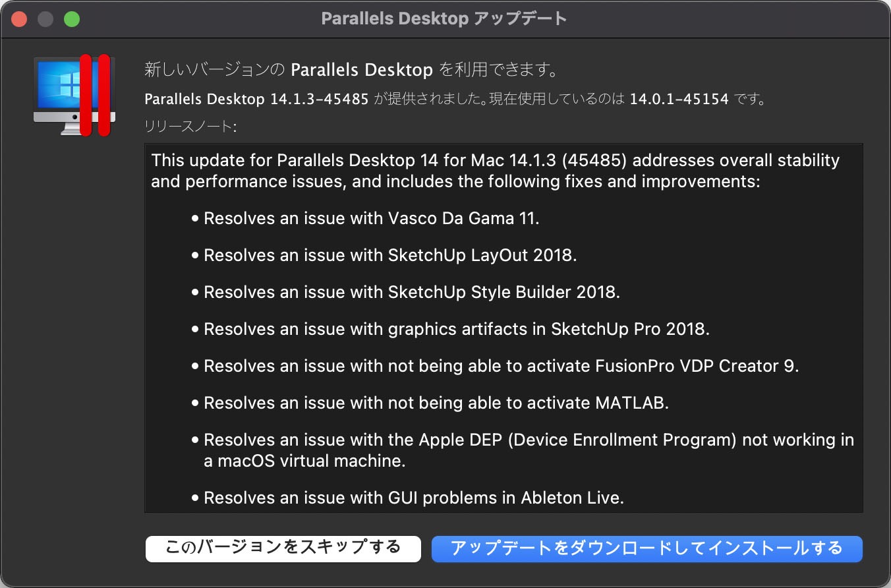891x588 pixels.
Task: Click the new version available heading
Action: click(351, 70)
